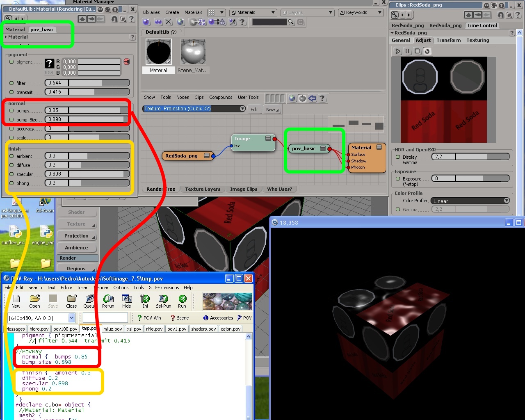Expand the Material section in property panel
Screen dimensions: 525x420
(6, 37)
